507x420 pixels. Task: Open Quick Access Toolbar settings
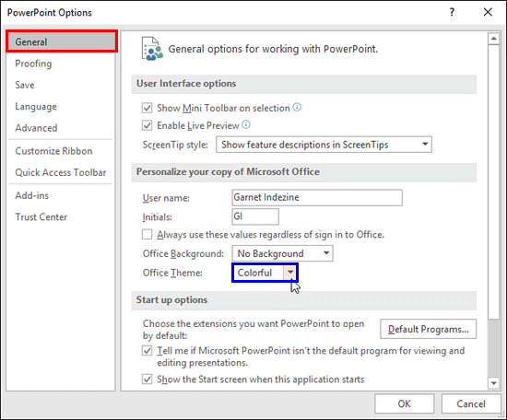coord(61,172)
